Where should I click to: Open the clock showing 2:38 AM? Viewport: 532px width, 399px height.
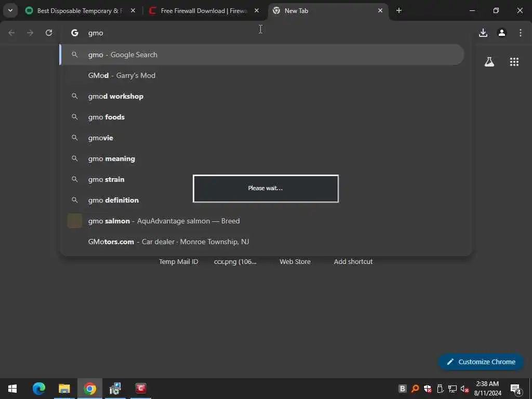coord(487,389)
